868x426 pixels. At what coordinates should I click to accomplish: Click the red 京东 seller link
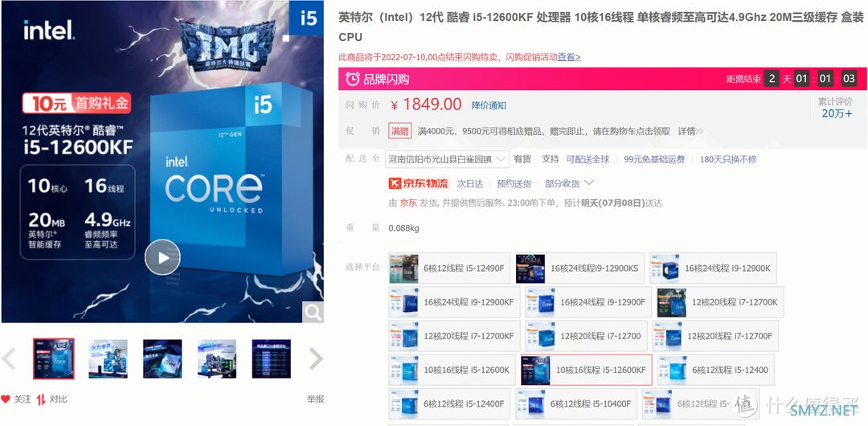pos(408,203)
